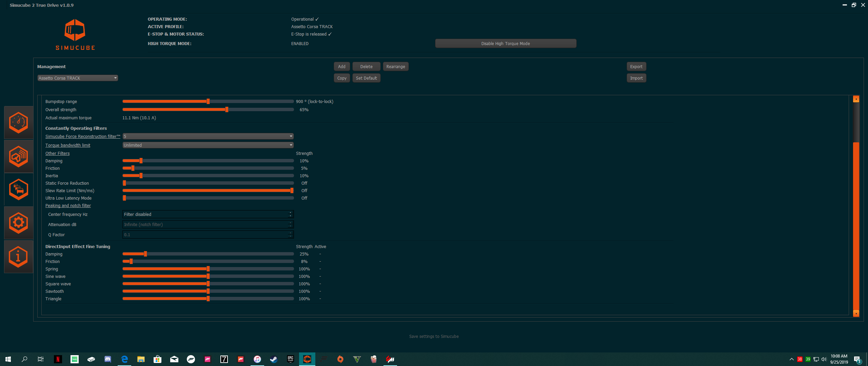Open Netflix from the taskbar

click(58, 359)
